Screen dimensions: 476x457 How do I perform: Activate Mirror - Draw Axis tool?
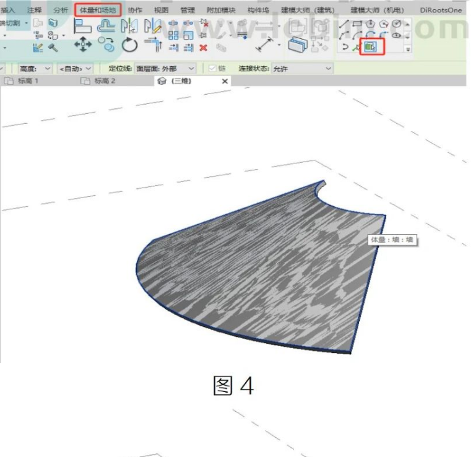point(153,26)
